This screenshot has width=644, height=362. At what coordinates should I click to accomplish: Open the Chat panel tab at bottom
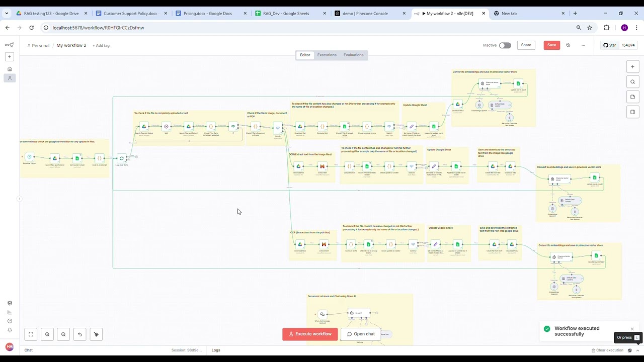pos(29,350)
